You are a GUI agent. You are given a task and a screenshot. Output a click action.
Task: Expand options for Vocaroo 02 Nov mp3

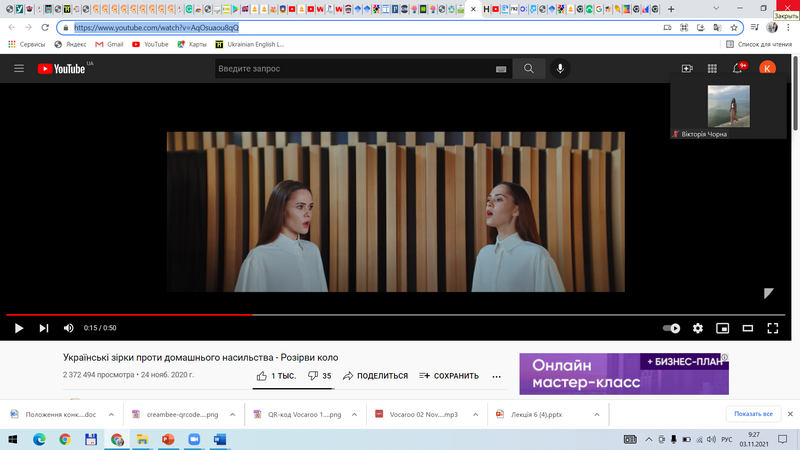[x=476, y=414]
